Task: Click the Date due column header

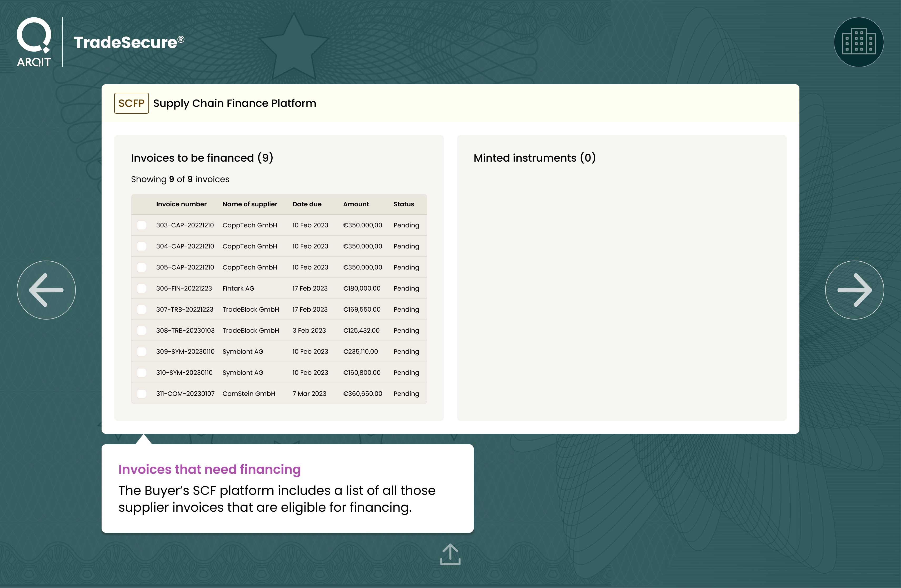Action: point(307,204)
